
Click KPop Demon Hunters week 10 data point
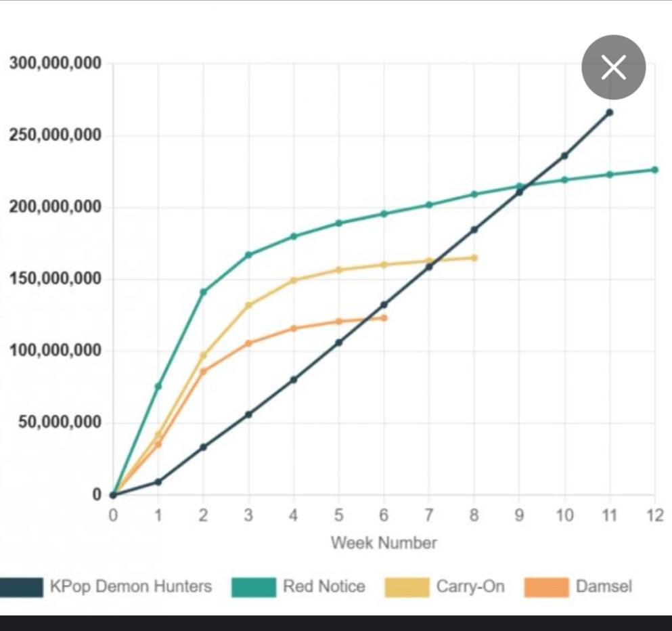tap(564, 156)
